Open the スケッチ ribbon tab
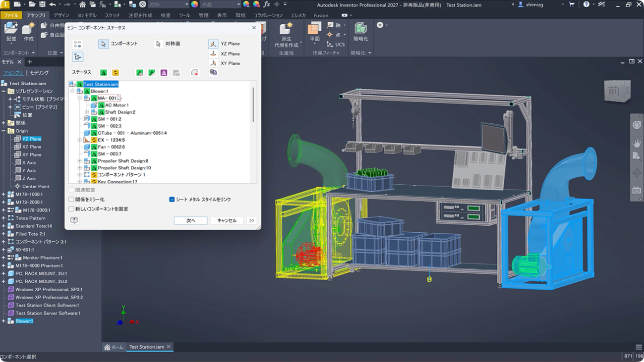The height and width of the screenshot is (362, 644). click(112, 15)
